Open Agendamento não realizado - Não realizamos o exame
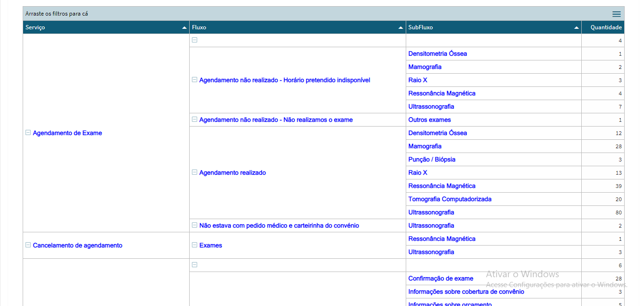The image size is (644, 306). [x=276, y=120]
